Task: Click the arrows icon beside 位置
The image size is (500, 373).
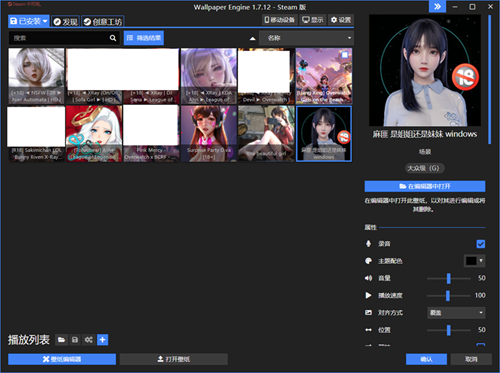Action: [x=368, y=330]
